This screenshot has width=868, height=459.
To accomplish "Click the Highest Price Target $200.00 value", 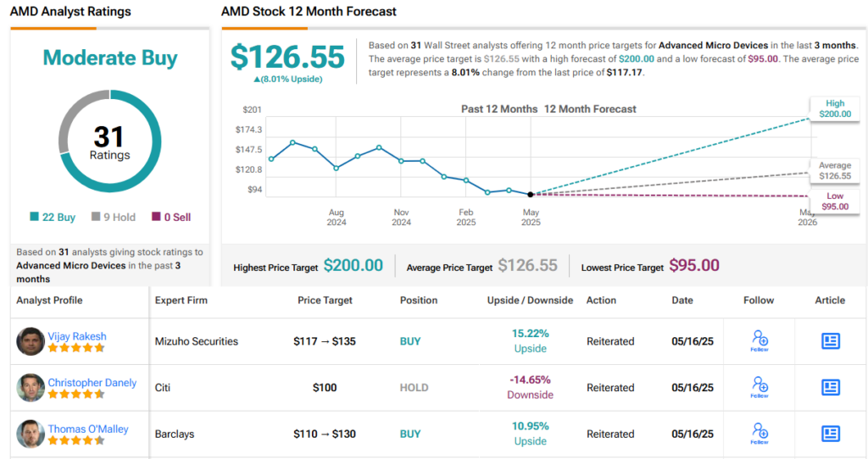I will click(x=353, y=265).
